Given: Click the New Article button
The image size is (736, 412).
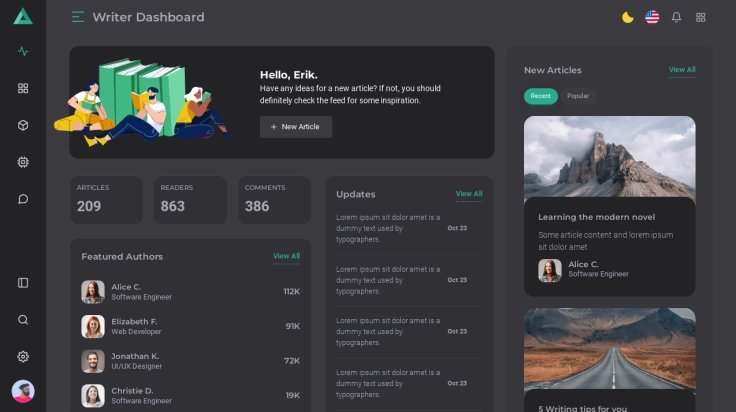Looking at the screenshot, I should click(295, 127).
